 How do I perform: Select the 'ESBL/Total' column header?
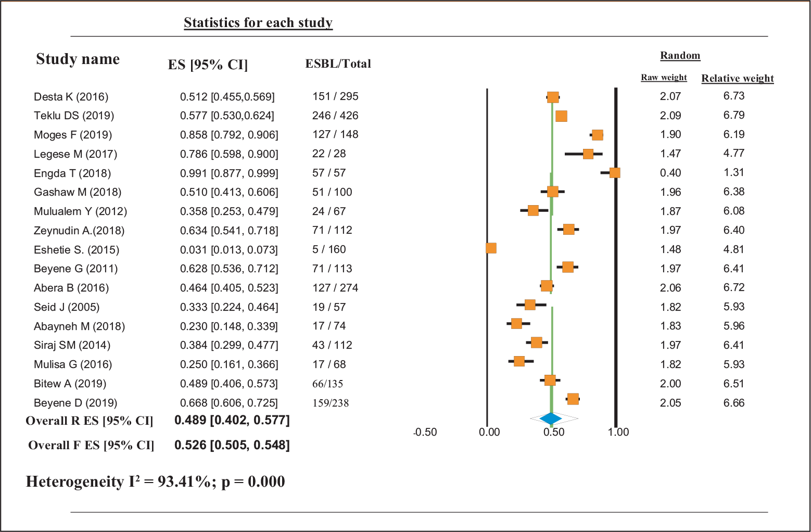click(x=338, y=64)
